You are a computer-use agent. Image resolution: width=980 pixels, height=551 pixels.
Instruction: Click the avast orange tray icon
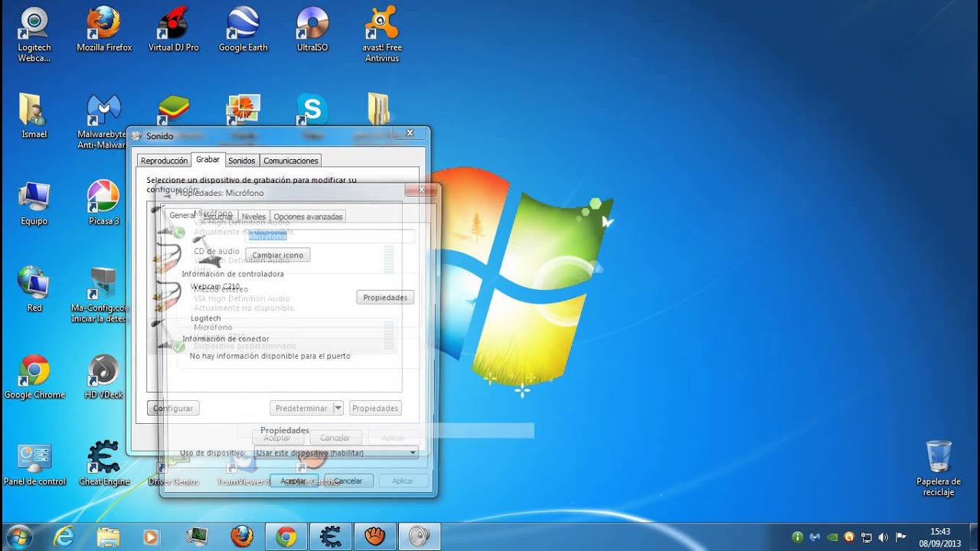coord(848,537)
